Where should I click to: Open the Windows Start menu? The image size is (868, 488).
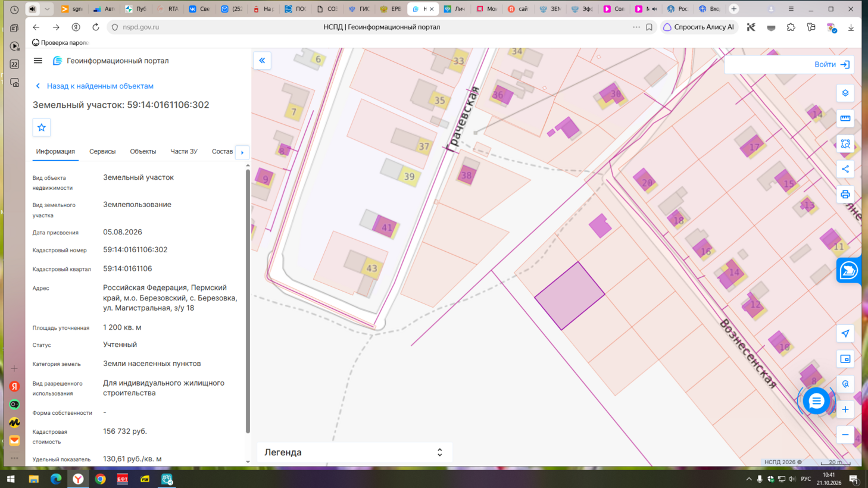pyautogui.click(x=11, y=479)
